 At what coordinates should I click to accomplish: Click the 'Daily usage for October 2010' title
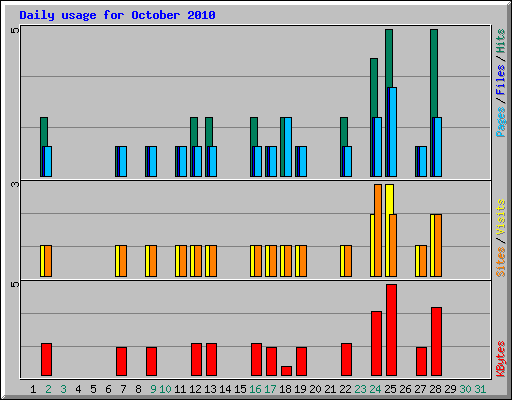click(117, 15)
